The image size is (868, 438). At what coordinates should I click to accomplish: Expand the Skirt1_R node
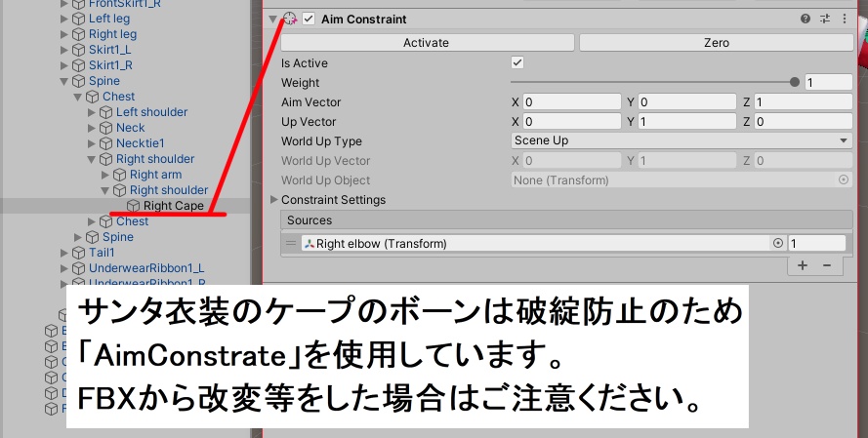coord(64,65)
